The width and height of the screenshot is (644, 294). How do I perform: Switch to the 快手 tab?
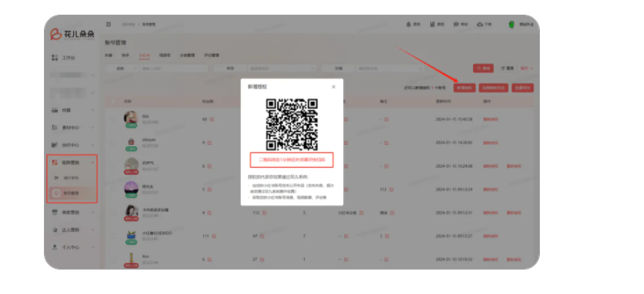pos(125,55)
